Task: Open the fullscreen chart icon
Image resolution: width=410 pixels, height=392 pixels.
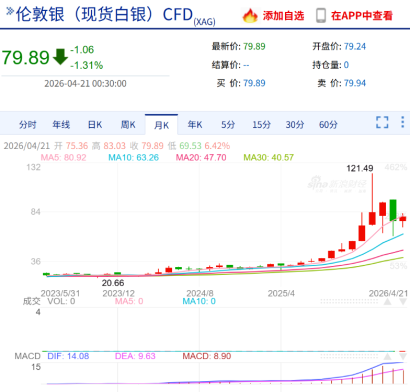Action: (382, 122)
